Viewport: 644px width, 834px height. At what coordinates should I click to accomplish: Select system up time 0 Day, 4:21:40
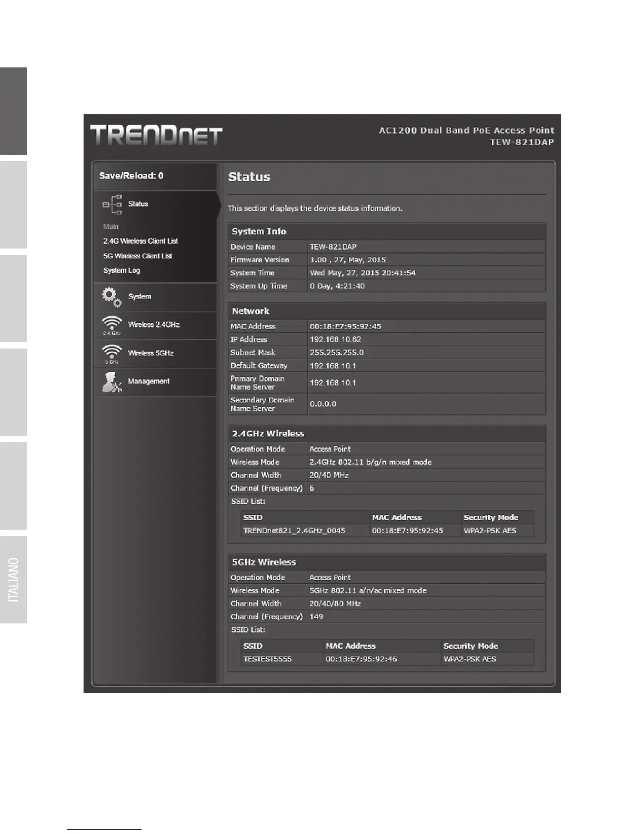(337, 286)
